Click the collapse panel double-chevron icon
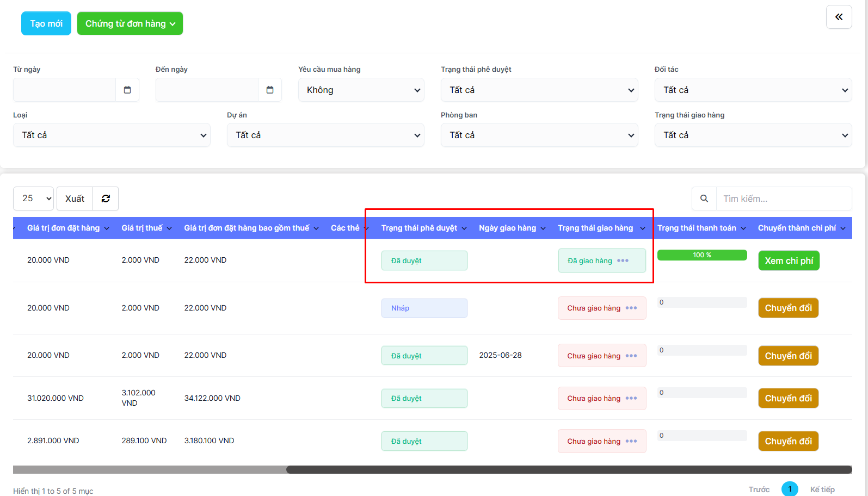868x496 pixels. coord(839,17)
